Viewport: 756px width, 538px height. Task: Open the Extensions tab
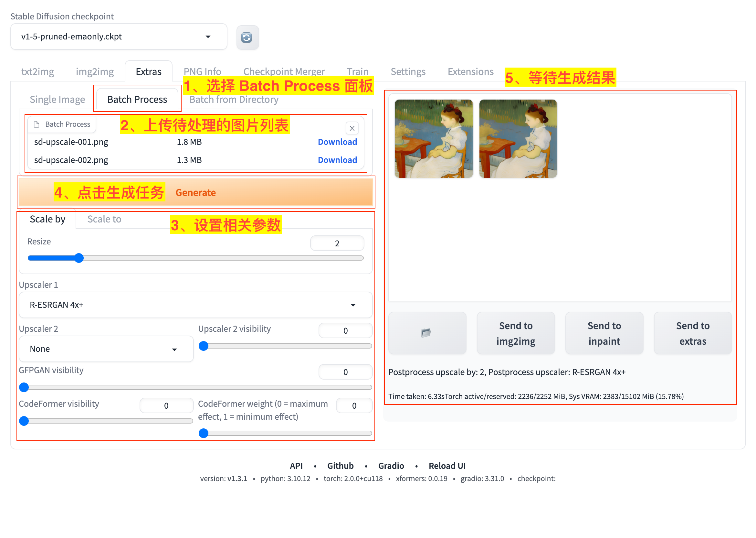(x=470, y=71)
